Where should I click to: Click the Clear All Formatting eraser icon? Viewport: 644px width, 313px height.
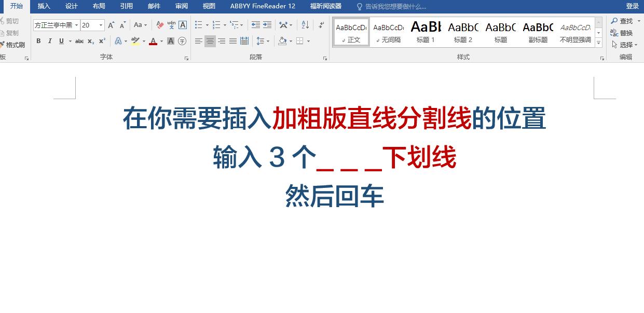coord(160,23)
